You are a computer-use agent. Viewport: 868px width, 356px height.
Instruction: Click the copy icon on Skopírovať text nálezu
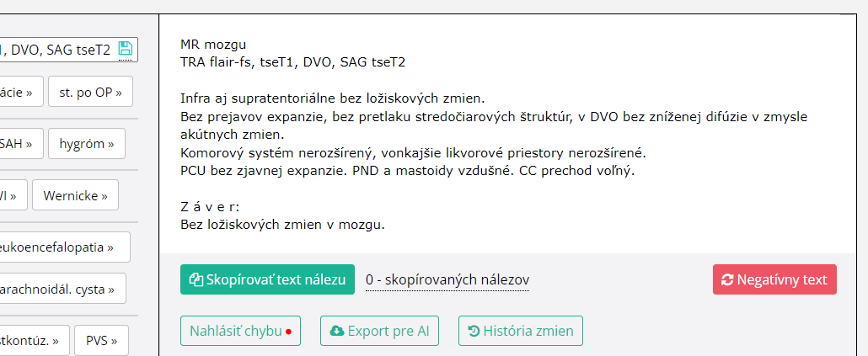(x=196, y=280)
